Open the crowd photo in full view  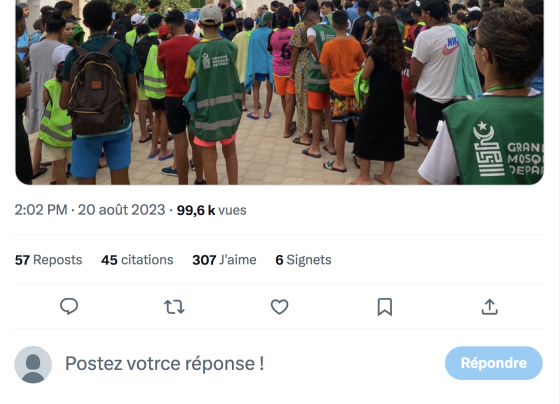279,92
